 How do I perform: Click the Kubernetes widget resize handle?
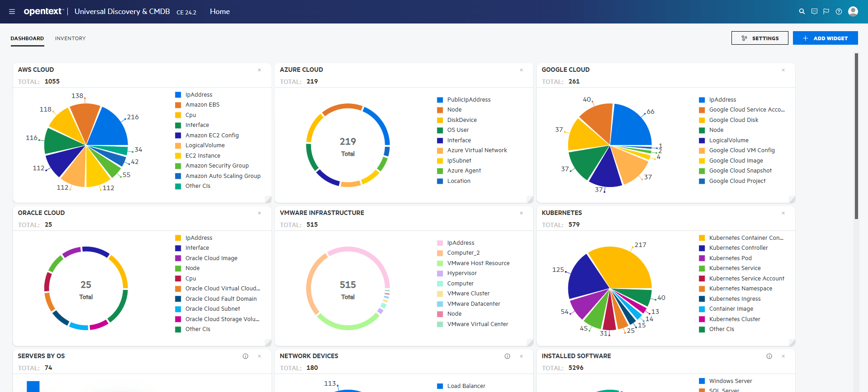pos(792,343)
